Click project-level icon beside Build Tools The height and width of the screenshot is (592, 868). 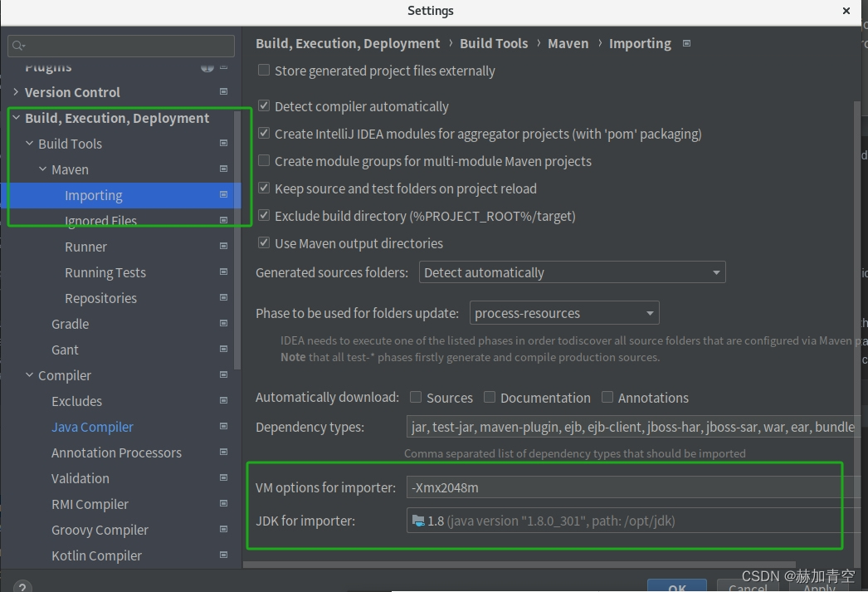pyautogui.click(x=224, y=143)
